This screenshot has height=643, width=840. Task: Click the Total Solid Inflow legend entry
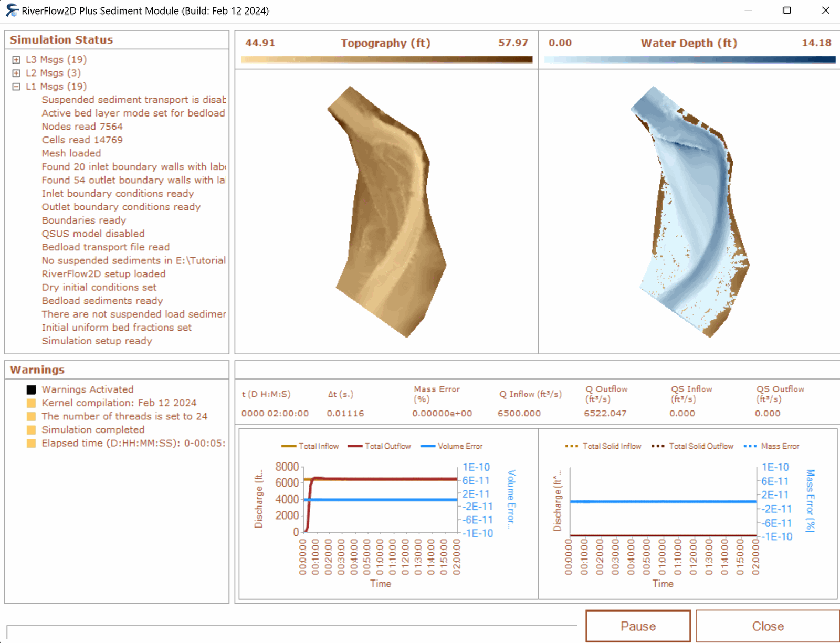click(x=603, y=446)
